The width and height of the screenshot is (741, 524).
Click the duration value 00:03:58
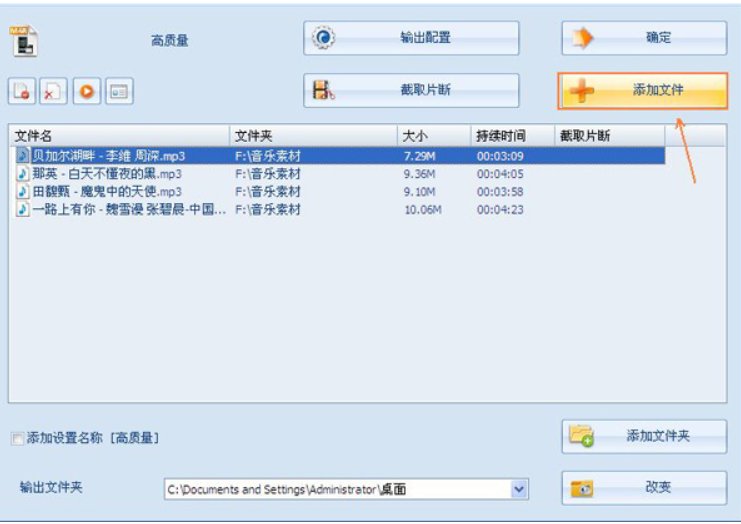pyautogui.click(x=500, y=192)
